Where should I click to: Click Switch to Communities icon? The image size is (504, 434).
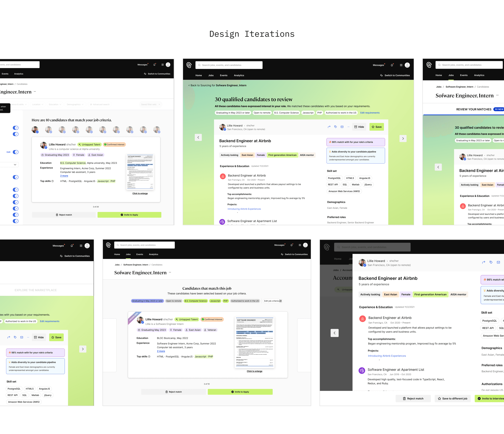coord(381,75)
